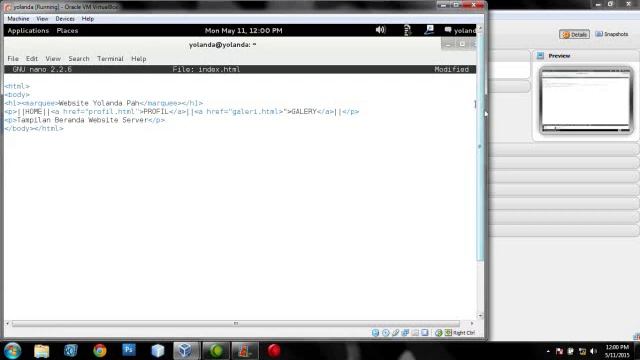Click the keyboard capture host key icon
This screenshot has height=360, width=640.
448,333
